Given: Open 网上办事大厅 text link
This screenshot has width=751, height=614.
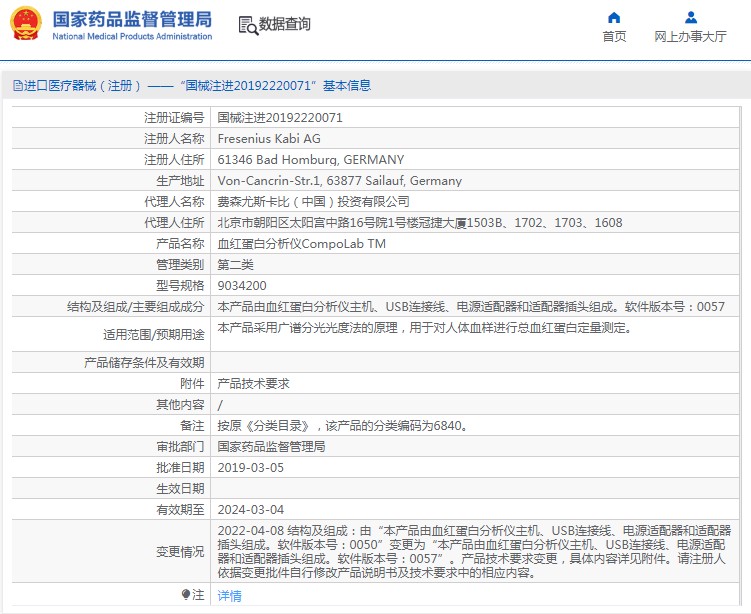Looking at the screenshot, I should click(690, 36).
